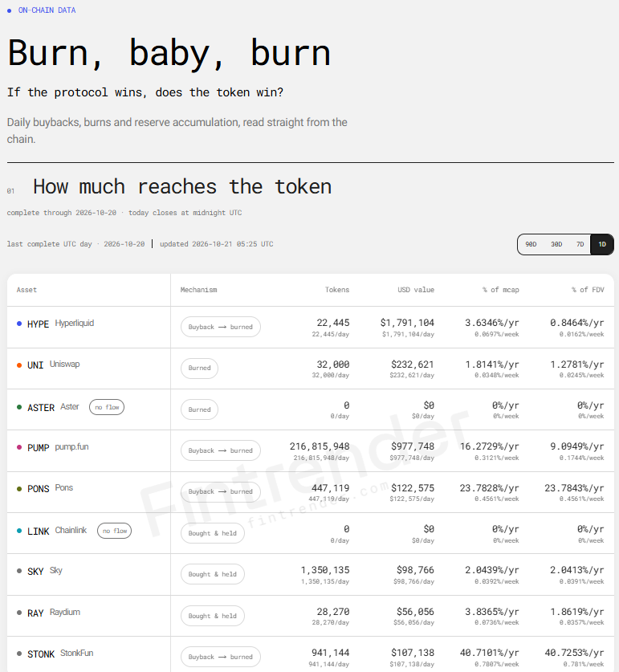619x672 pixels.
Task: Sort by the Asset column header
Action: [x=26, y=290]
